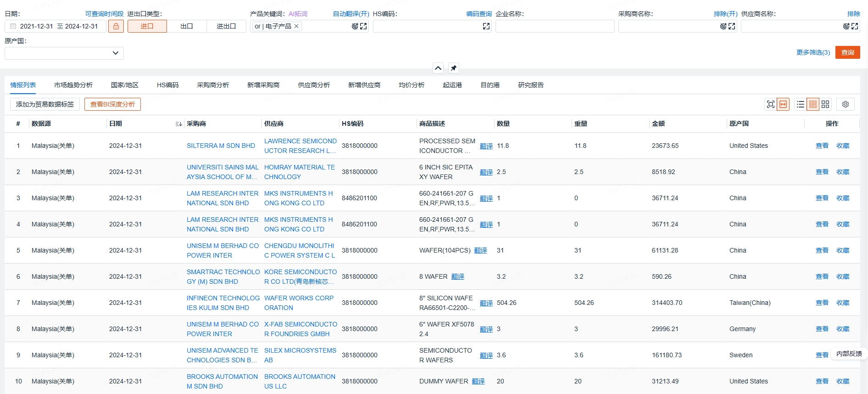This screenshot has width=868, height=394.
Task: Switch to the list view icon
Action: 801,104
